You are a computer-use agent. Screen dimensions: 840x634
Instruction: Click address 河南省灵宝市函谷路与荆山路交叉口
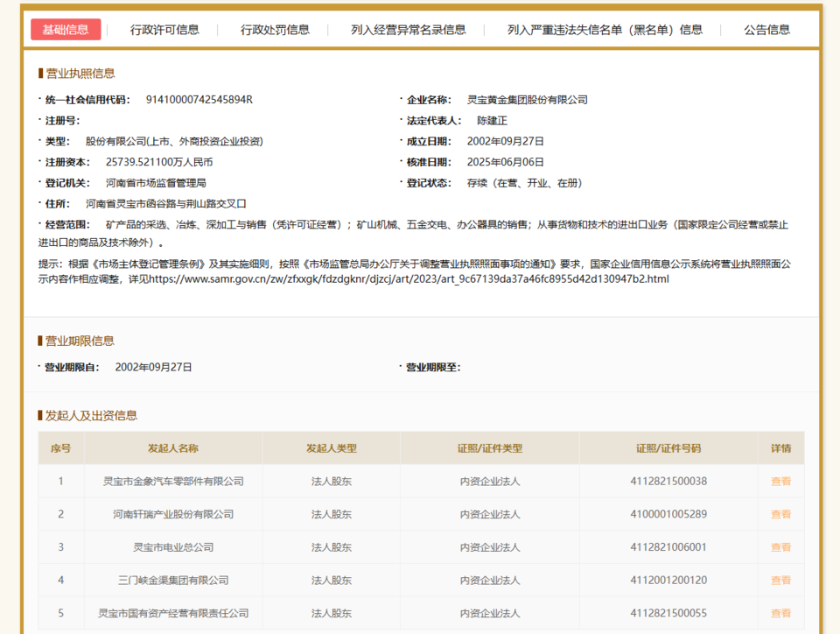click(166, 204)
